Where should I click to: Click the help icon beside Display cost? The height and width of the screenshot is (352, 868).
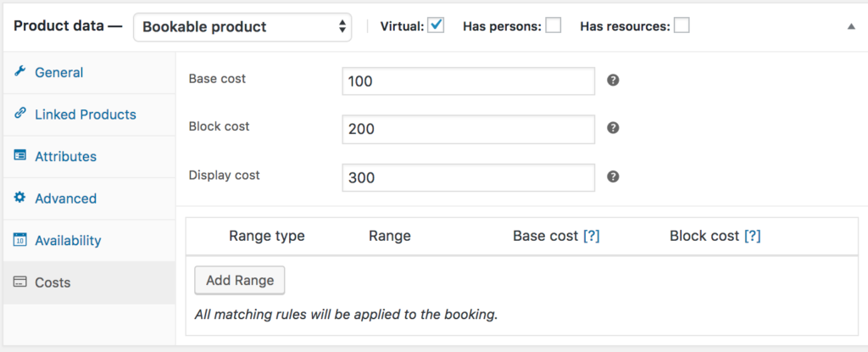(x=614, y=176)
